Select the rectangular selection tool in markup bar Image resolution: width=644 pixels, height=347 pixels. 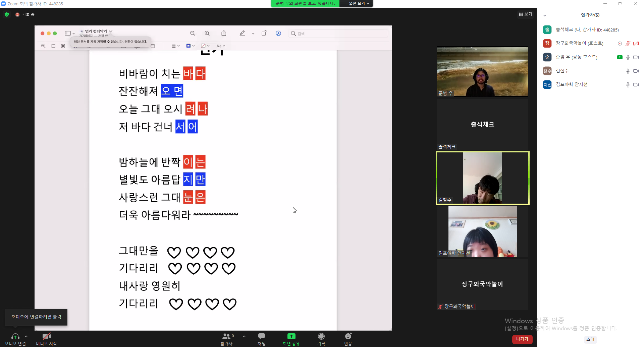(53, 46)
